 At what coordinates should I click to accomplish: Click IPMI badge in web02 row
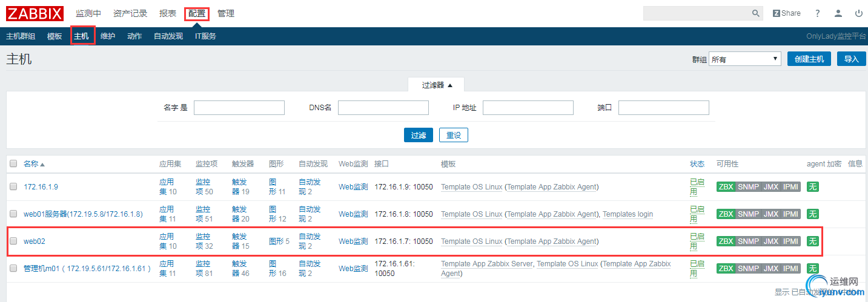click(x=790, y=241)
